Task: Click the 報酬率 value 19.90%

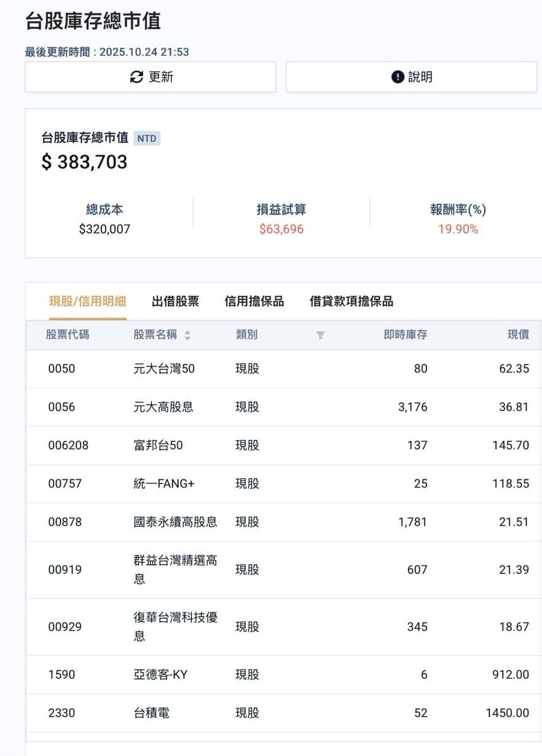Action: click(x=458, y=229)
